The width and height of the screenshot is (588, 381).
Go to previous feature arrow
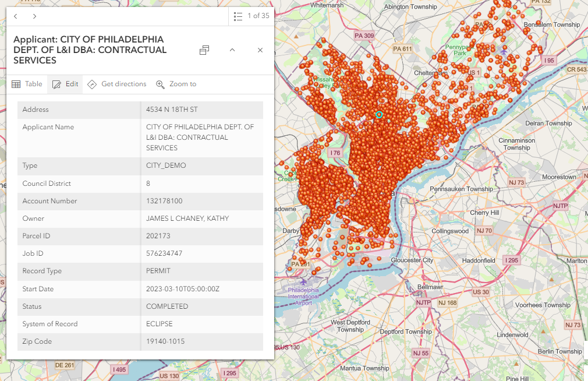16,16
